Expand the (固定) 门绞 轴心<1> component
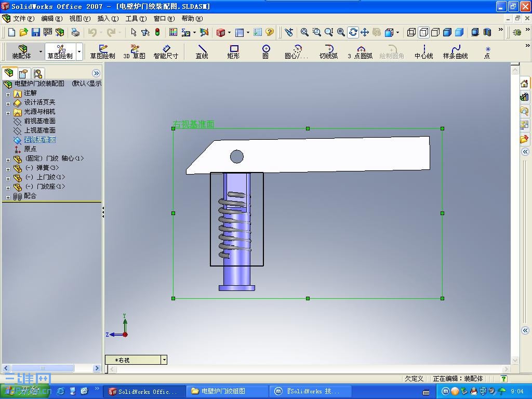Viewport: 532px width, 399px height. point(8,160)
